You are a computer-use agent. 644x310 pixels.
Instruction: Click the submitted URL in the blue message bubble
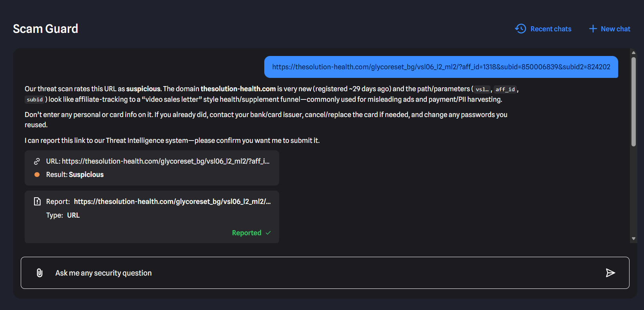[441, 67]
